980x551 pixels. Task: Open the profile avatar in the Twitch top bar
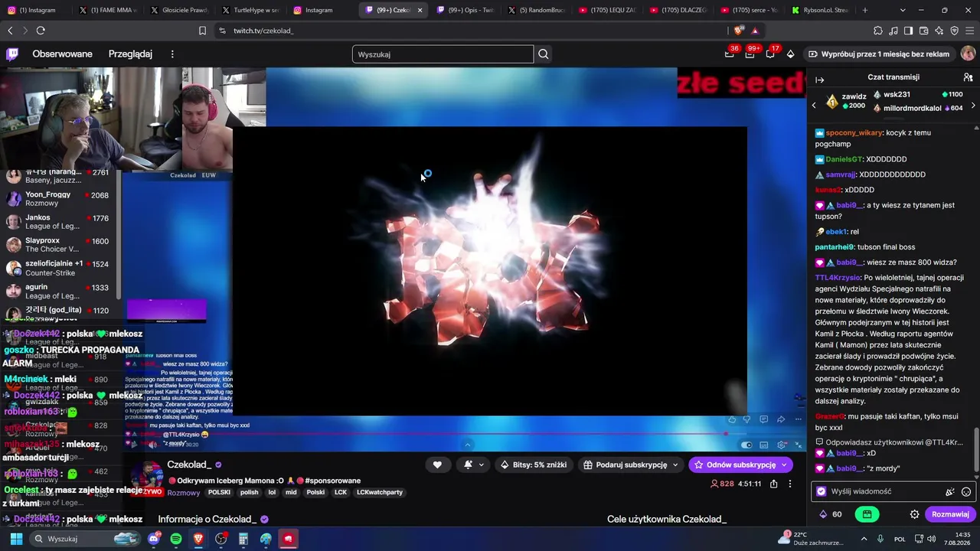point(968,54)
